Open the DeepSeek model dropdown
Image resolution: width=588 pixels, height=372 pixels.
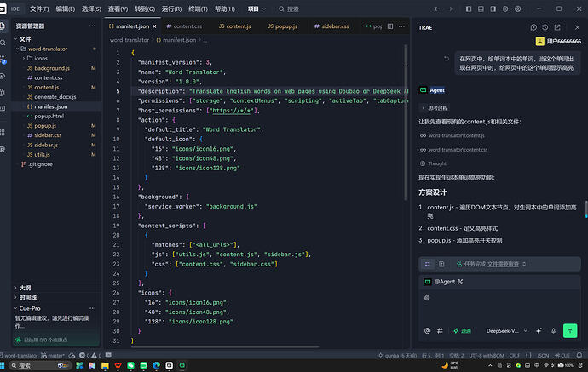[x=507, y=331]
